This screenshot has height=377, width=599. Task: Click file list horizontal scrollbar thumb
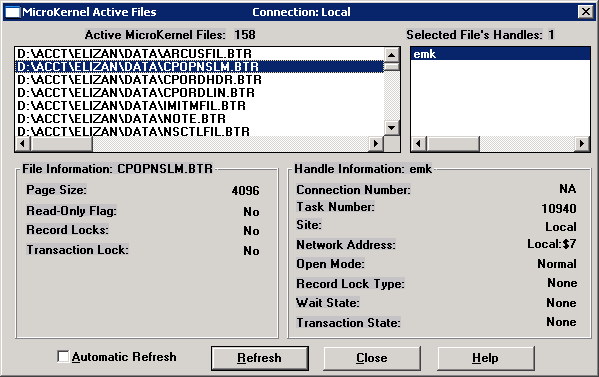(x=61, y=144)
